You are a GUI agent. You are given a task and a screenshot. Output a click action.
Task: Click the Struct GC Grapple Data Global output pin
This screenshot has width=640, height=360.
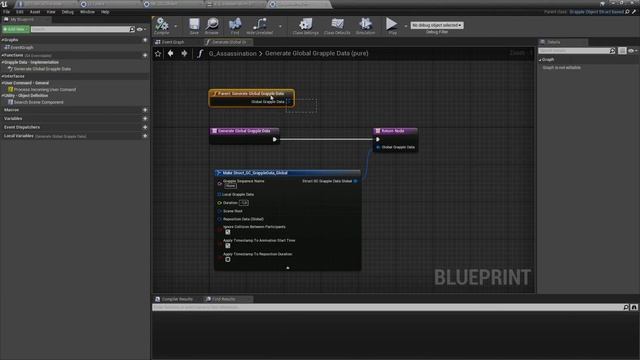(x=356, y=181)
